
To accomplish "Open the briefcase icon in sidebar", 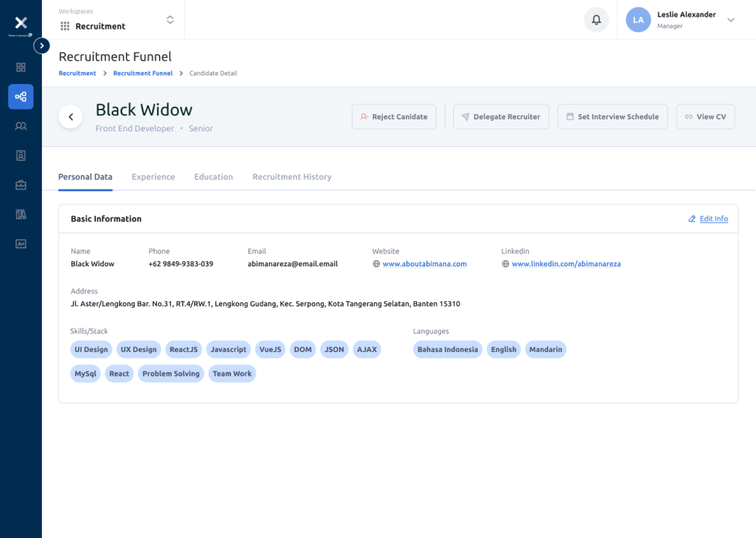I will [21, 185].
